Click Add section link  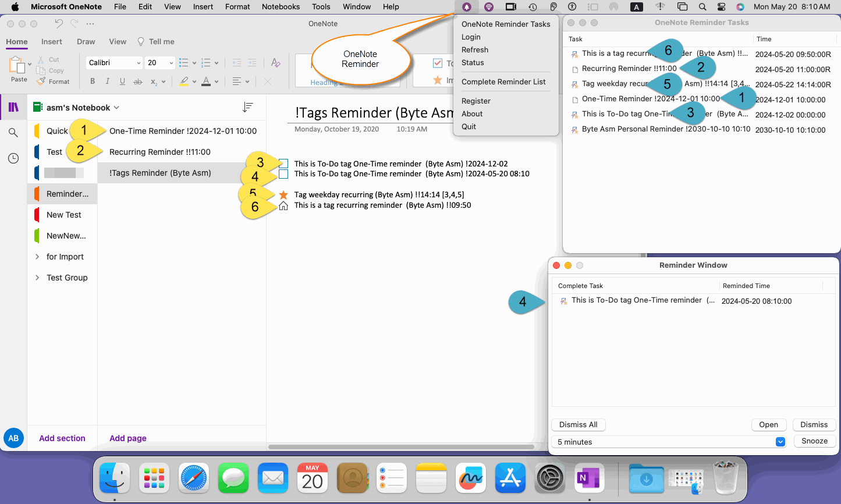pos(62,438)
